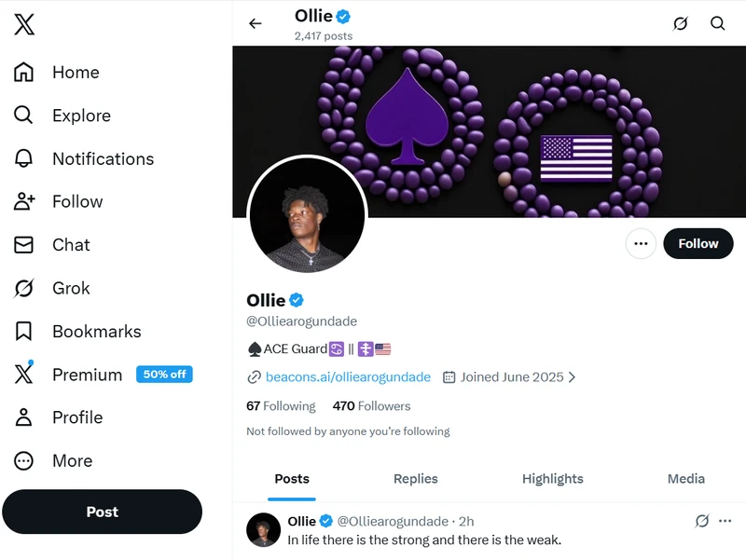Expand Joined June 2025 chevron
This screenshot has height=560, width=746.
[x=573, y=377]
